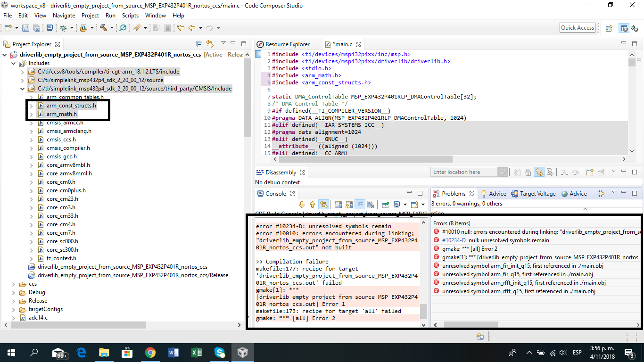This screenshot has height=362, width=644.
Task: Select adc14.c in the project tree
Action: pos(38,318)
